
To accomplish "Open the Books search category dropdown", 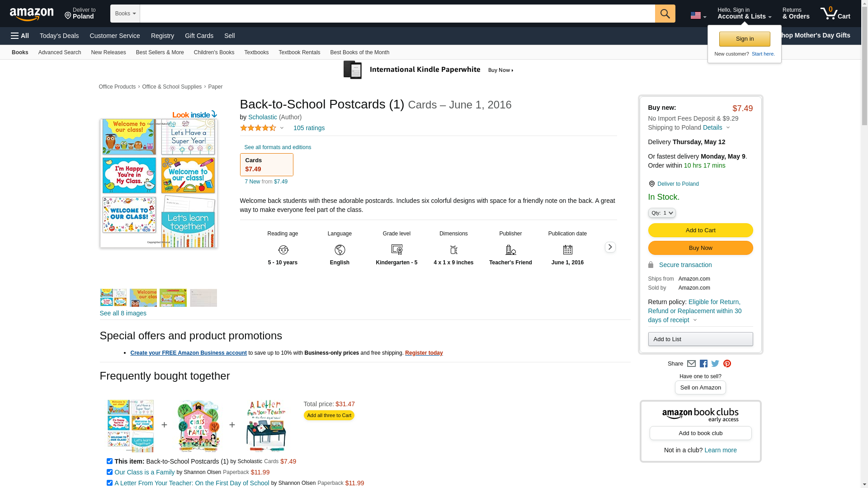I will pyautogui.click(x=125, y=14).
